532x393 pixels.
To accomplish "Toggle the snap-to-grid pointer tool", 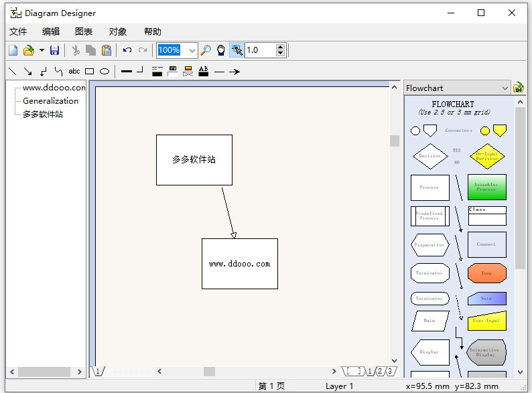I will (237, 50).
